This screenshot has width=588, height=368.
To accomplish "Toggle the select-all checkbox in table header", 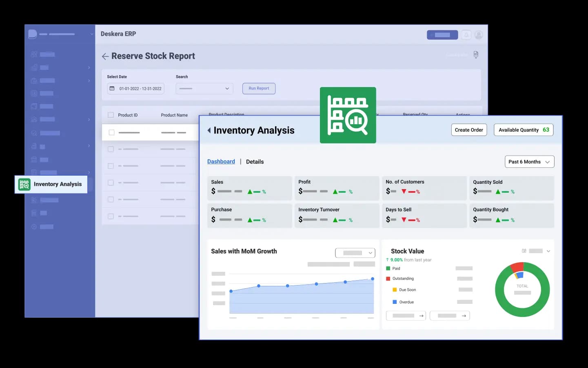I will point(111,115).
